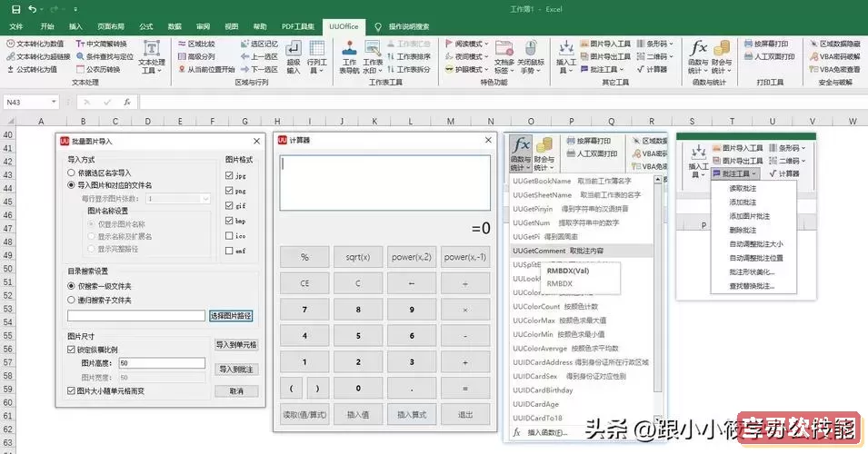This screenshot has width=868, height=454.
Task: Switch to the 公式 tab
Action: (146, 26)
